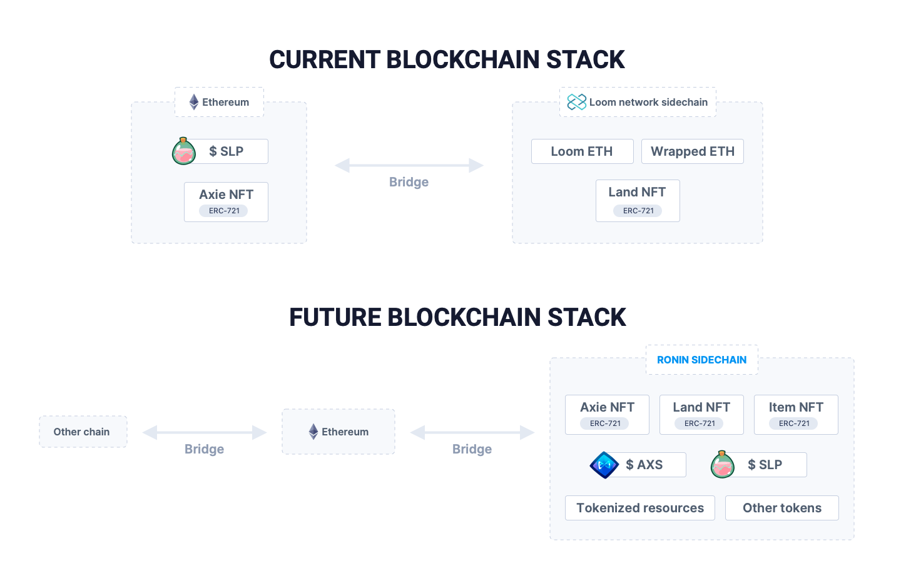The image size is (901, 588).
Task: Click the blue AXS token icon
Action: pyautogui.click(x=604, y=465)
